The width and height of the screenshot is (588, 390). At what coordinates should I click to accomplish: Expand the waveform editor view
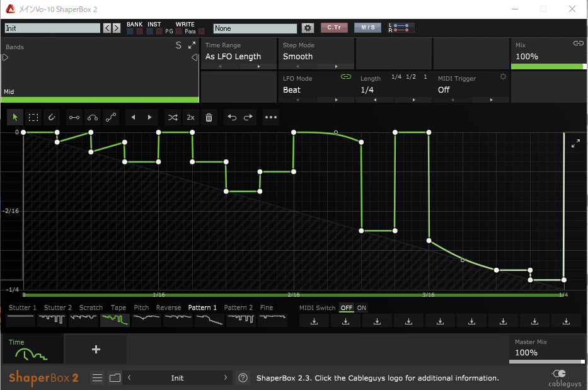(575, 143)
